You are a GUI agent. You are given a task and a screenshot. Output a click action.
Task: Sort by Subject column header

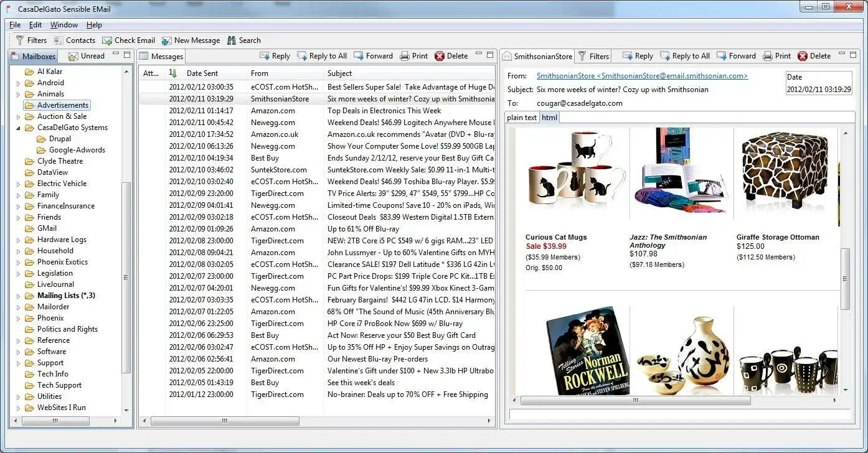[x=408, y=73]
